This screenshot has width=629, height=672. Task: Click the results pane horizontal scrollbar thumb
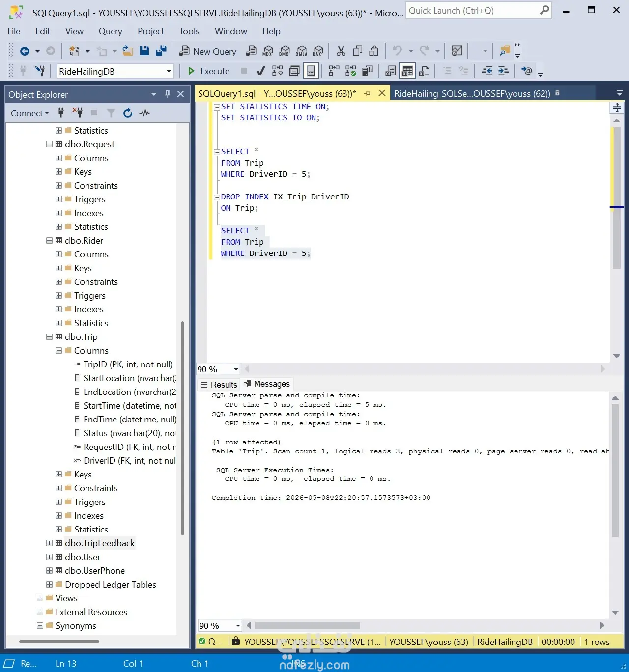pos(308,625)
